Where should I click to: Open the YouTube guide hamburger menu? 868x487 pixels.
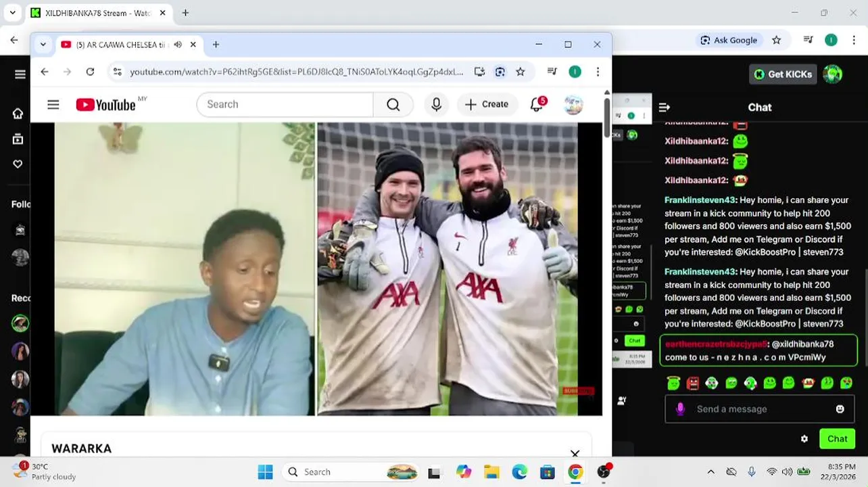tap(53, 104)
